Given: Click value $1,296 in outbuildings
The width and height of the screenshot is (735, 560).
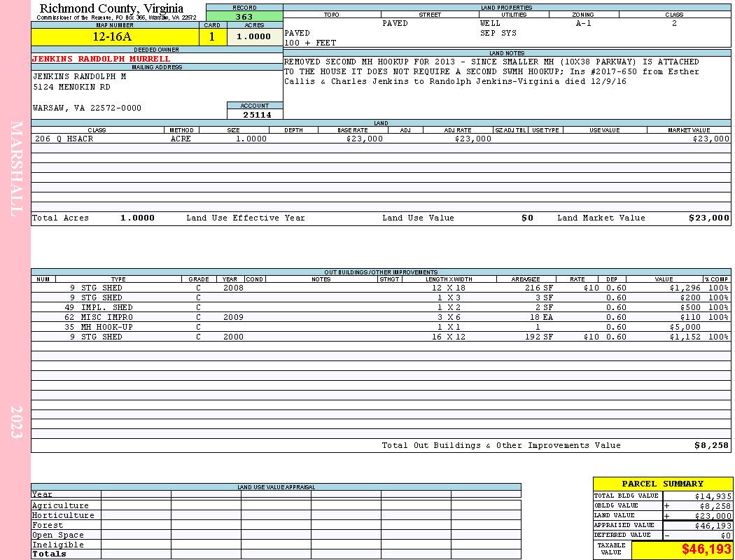Looking at the screenshot, I should pyautogui.click(x=685, y=288).
